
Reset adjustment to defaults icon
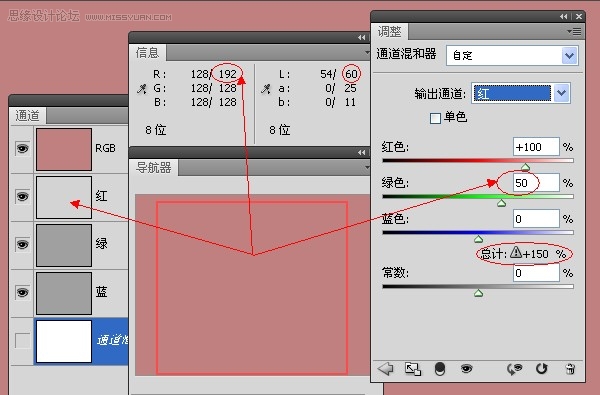(x=541, y=369)
